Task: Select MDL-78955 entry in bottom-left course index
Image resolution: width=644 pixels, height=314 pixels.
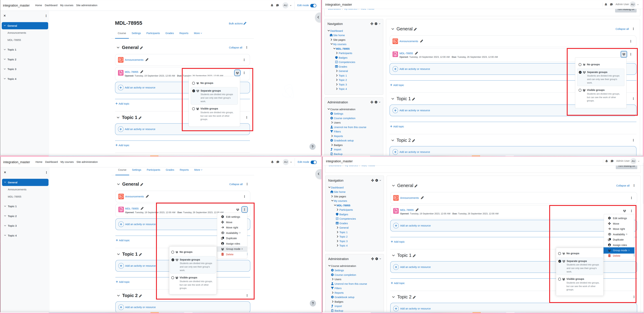Action: tap(14, 197)
